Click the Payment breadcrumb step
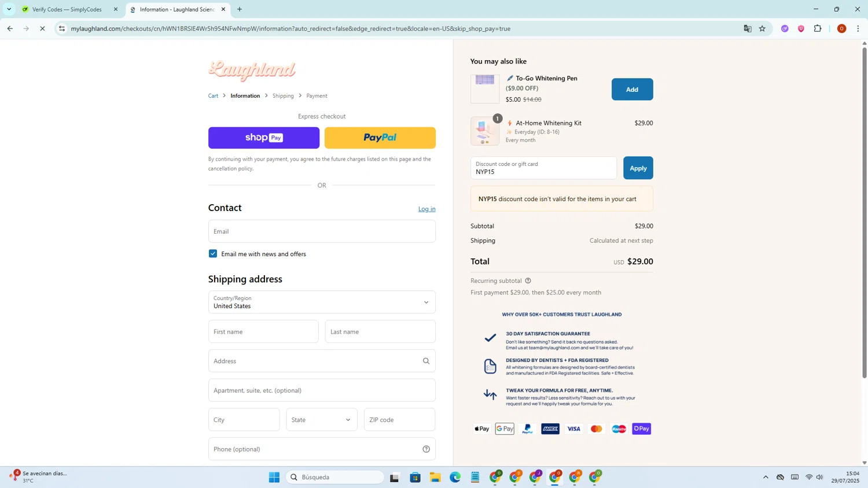Screen dimensions: 868x488 [317, 96]
